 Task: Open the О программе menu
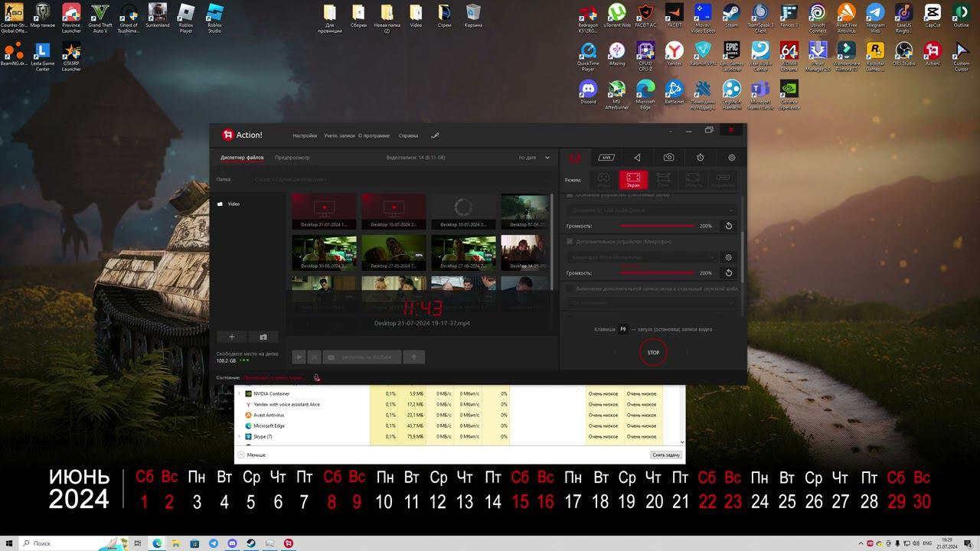coord(374,135)
